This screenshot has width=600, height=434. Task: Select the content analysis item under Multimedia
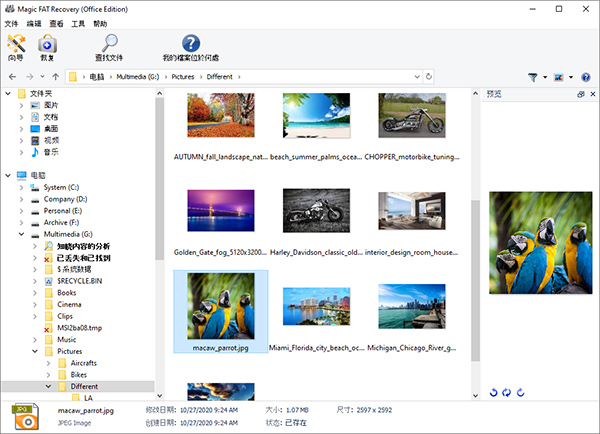click(83, 246)
